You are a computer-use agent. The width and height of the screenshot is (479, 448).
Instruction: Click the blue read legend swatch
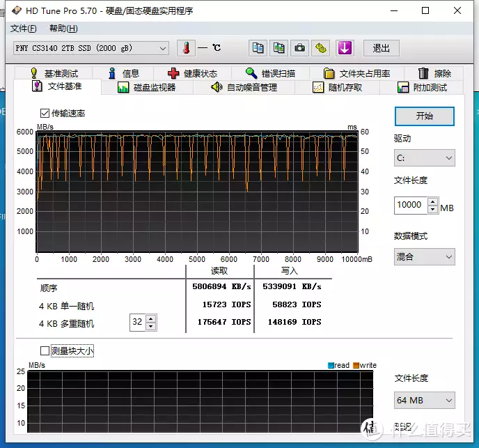[x=331, y=365]
